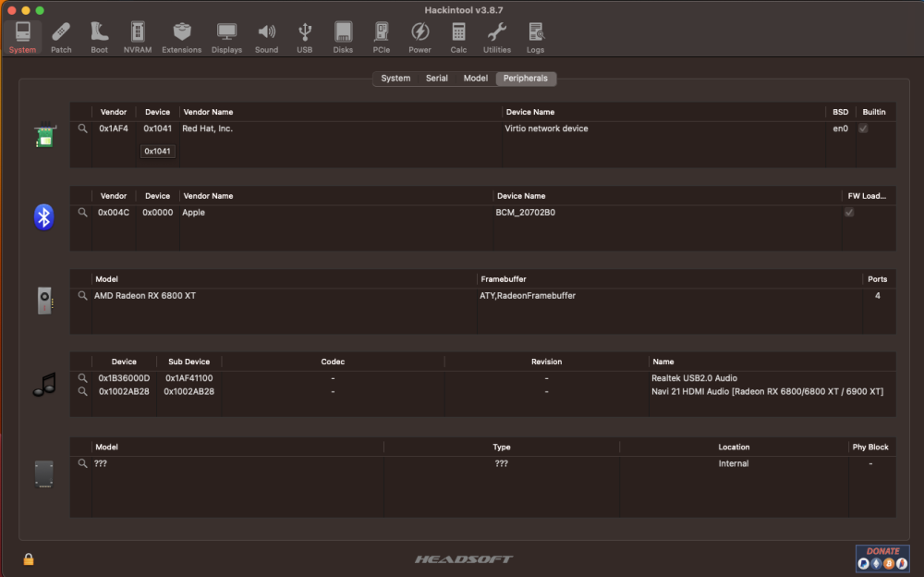Select the Peripherals tab
Viewport: 924px width, 577px height.
click(x=526, y=79)
